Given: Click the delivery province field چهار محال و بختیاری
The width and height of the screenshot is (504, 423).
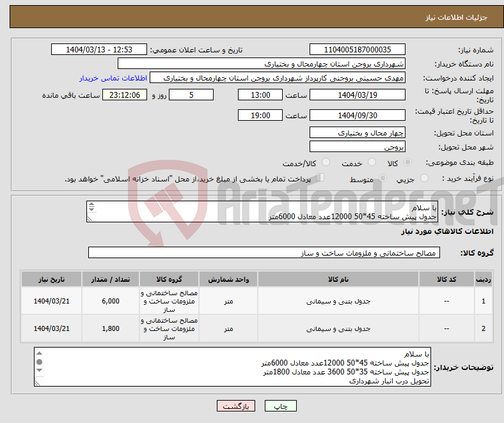Looking at the screenshot, I should [358, 132].
